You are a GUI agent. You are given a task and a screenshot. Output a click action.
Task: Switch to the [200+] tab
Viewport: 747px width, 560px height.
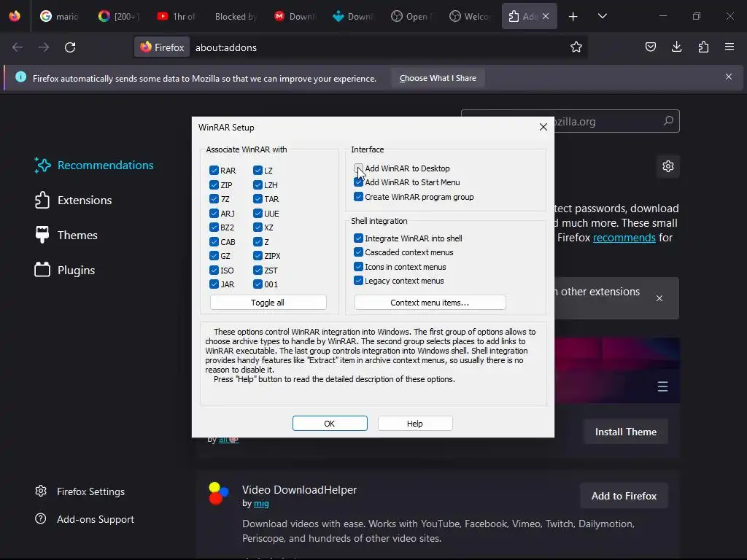tap(119, 16)
